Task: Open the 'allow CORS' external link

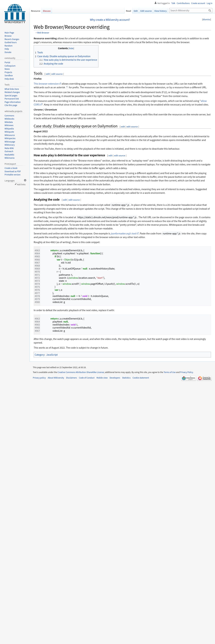Action: coord(204,101)
